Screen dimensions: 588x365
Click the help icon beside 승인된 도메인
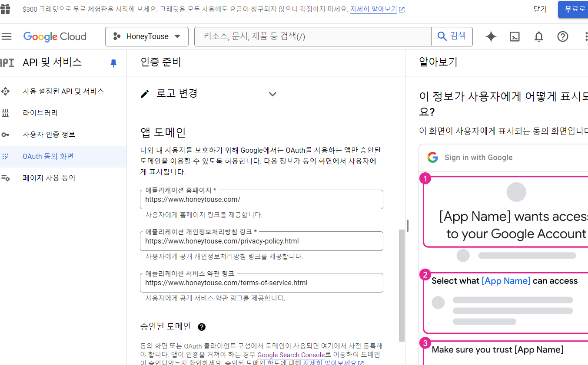point(202,327)
